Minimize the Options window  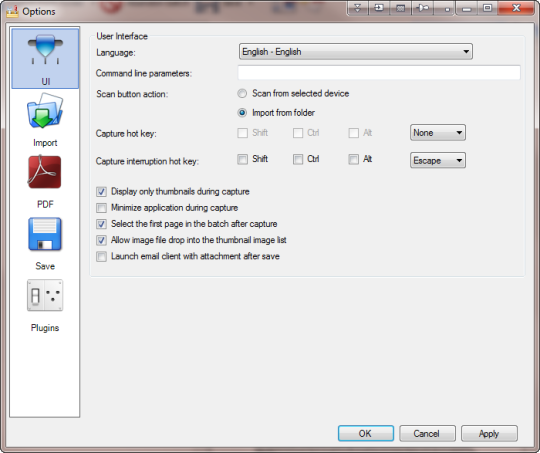tap(467, 8)
